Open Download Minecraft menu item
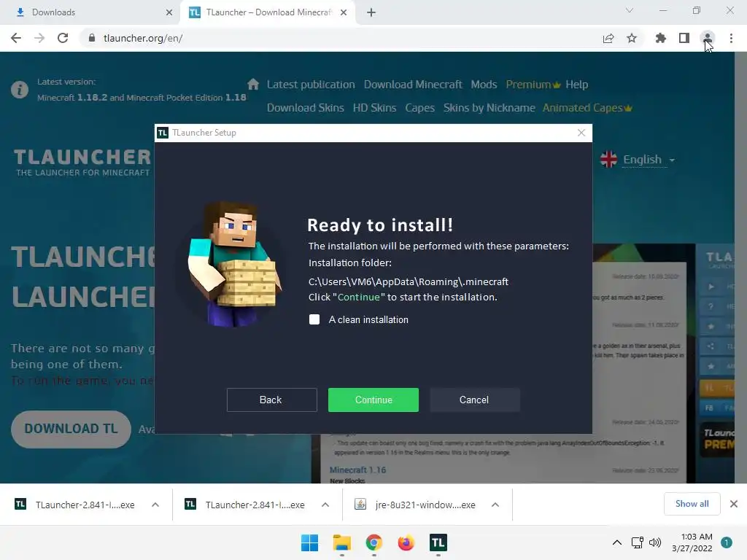747x560 pixels. click(413, 85)
